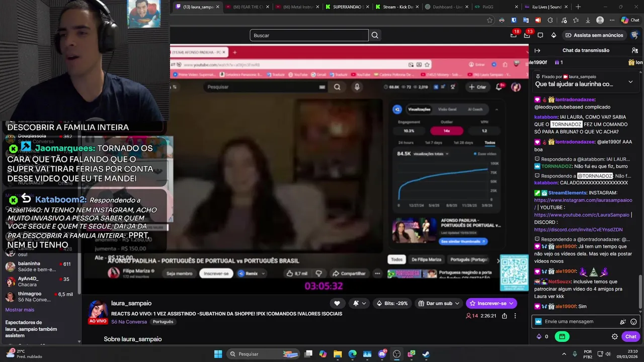Click the green channel points reward button
Image resolution: width=644 pixels, height=362 pixels.
[562, 336]
